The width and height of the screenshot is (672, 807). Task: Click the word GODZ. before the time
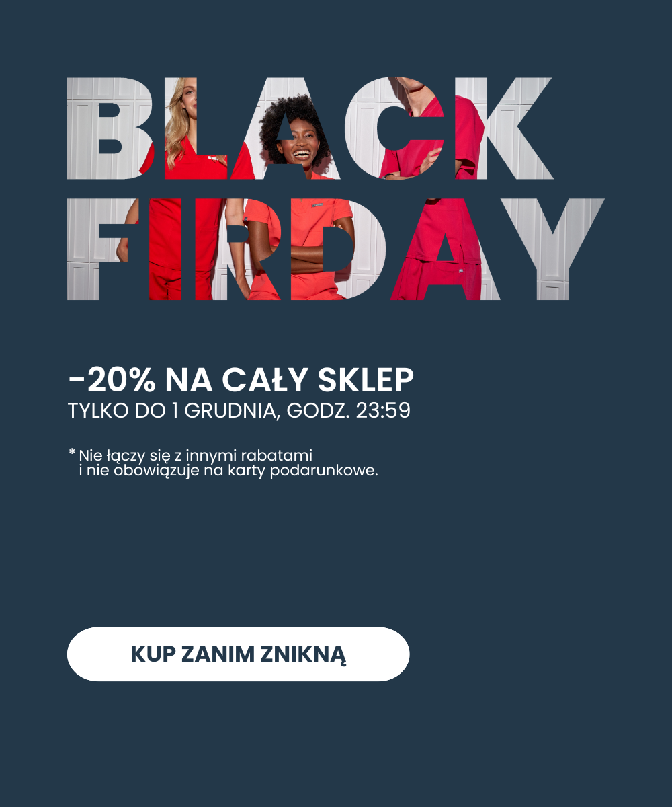(318, 410)
